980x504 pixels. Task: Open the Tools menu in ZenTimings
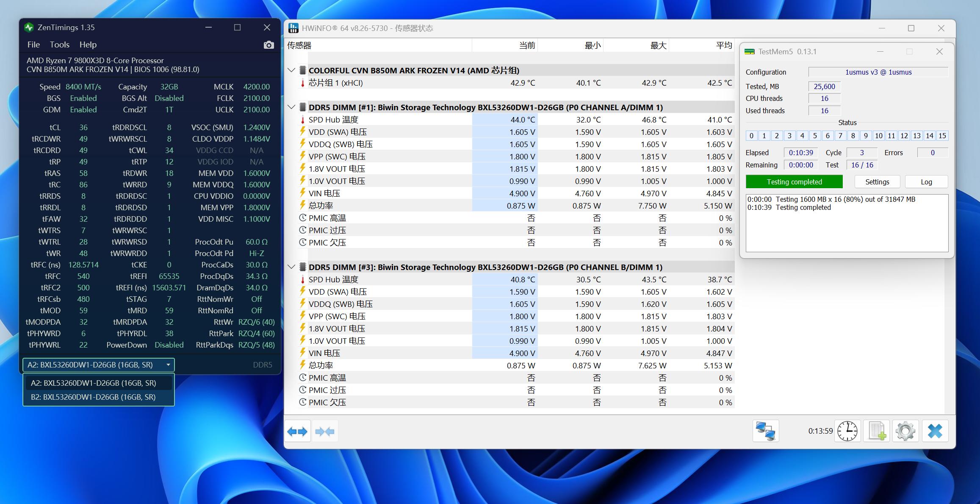(x=60, y=45)
